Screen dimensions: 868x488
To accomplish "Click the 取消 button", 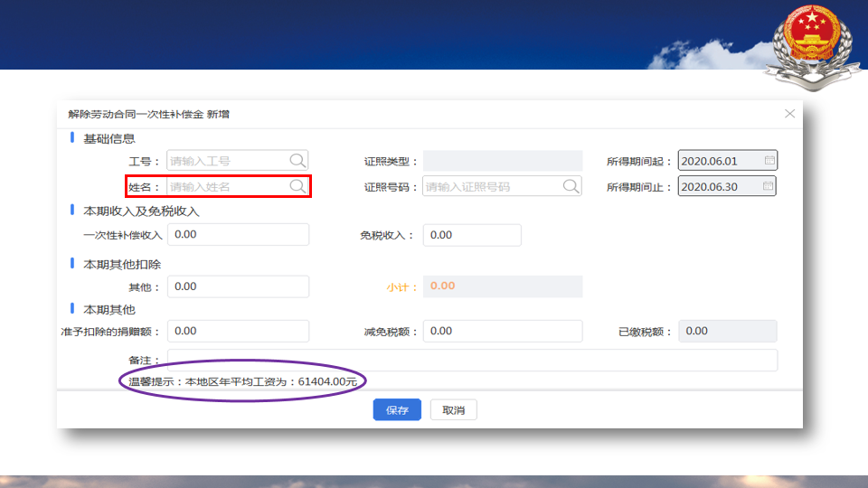I will click(x=453, y=410).
